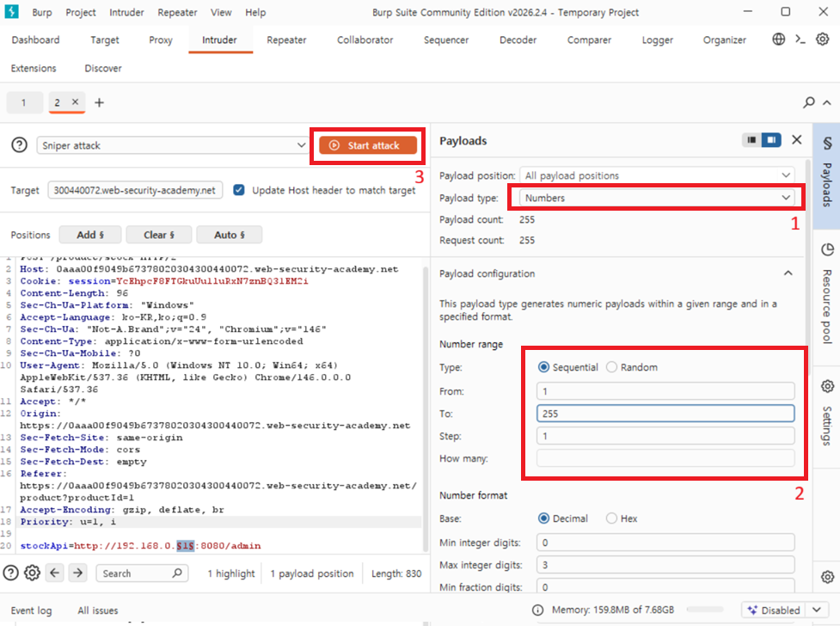Collapse the tab bar with up chevron
This screenshot has width=840, height=626.
point(827,102)
